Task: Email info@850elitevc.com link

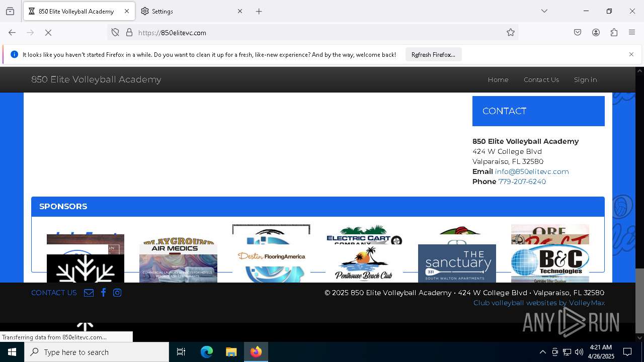Action: (x=532, y=171)
